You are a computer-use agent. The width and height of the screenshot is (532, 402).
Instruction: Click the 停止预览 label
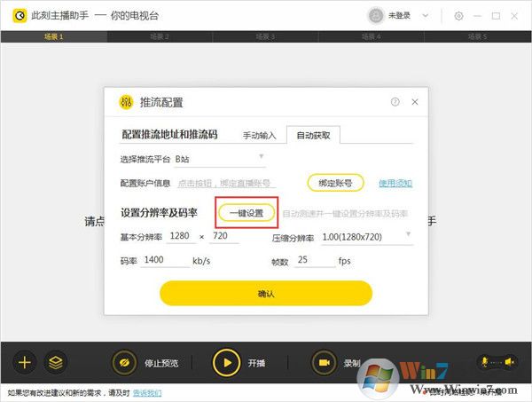point(161,363)
